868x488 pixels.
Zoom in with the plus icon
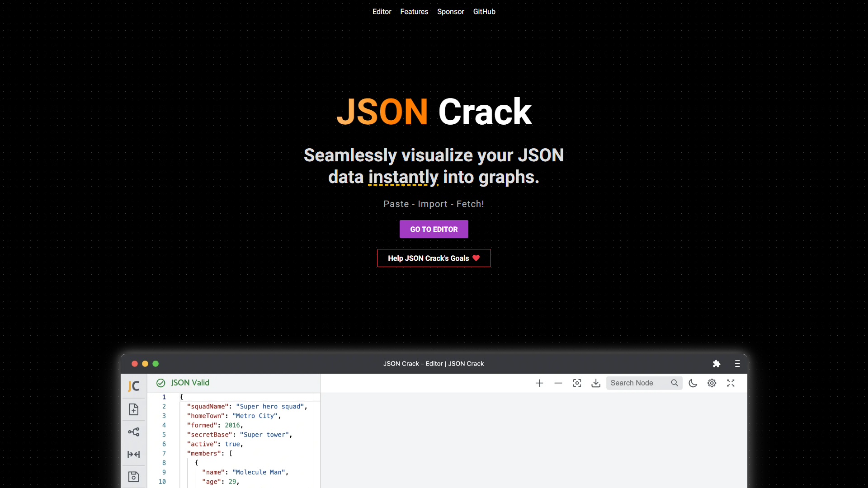(539, 383)
